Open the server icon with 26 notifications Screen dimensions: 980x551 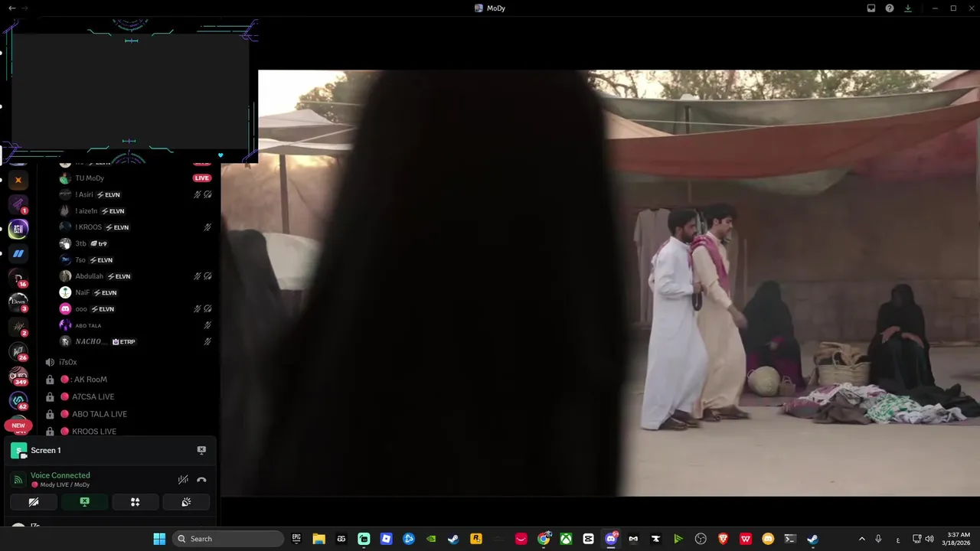[18, 352]
